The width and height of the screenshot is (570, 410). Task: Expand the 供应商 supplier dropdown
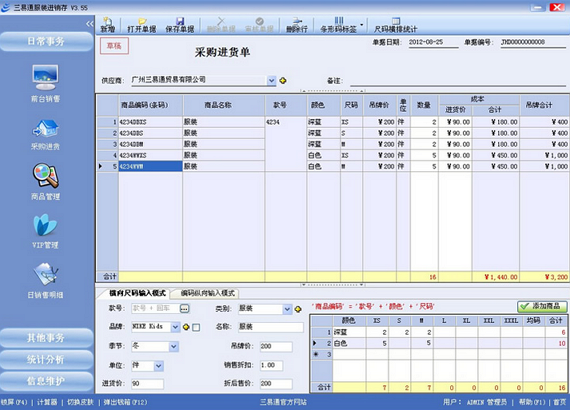272,80
